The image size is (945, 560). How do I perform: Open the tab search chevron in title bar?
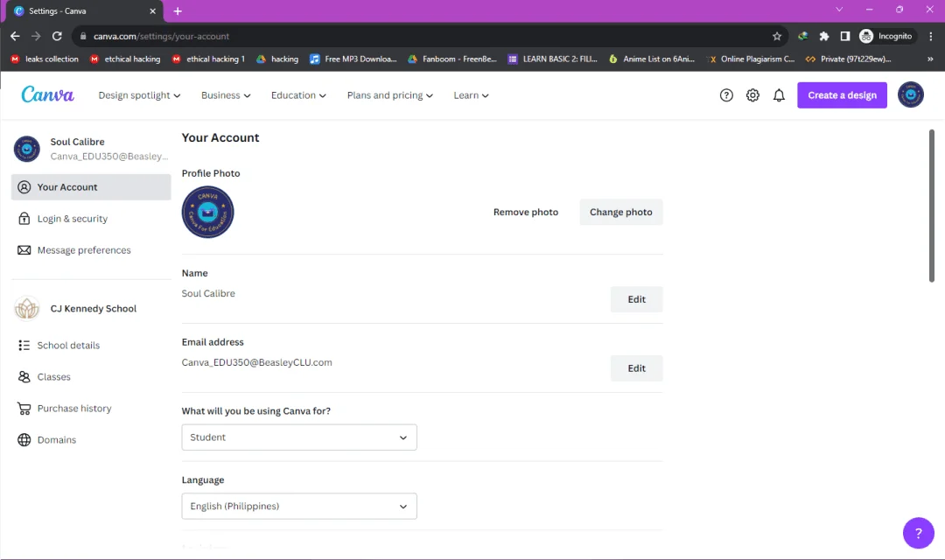coord(839,10)
